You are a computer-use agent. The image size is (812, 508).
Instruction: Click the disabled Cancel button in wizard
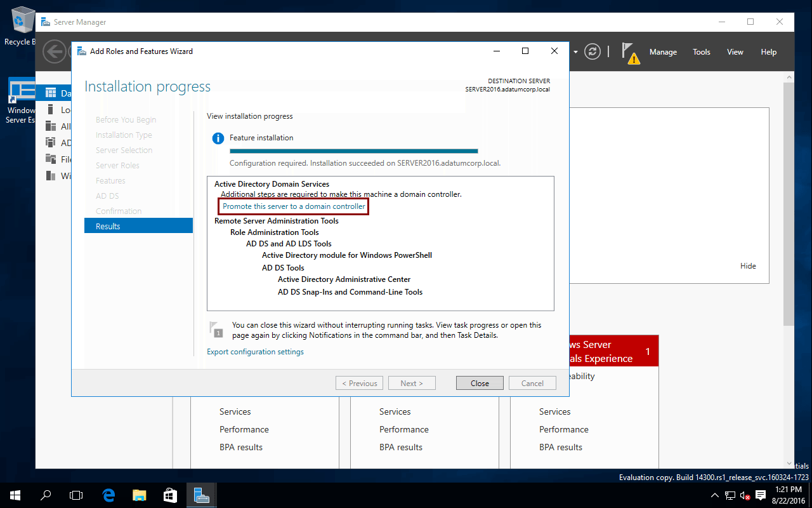point(532,383)
